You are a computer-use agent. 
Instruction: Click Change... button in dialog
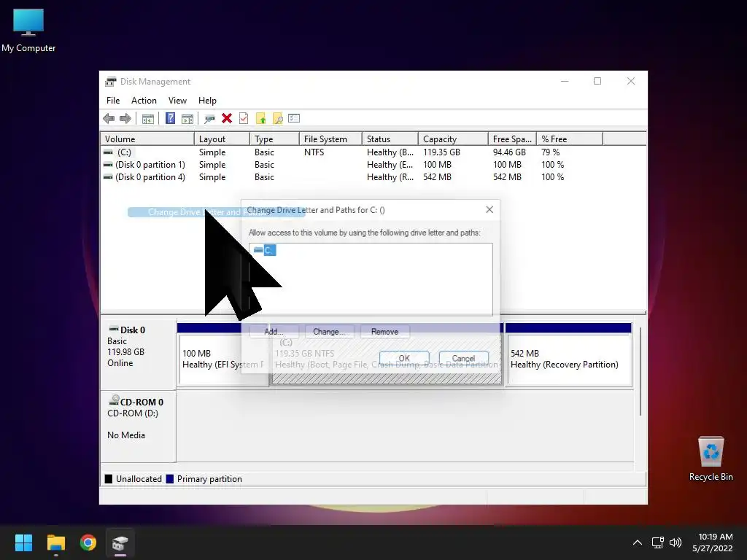(x=329, y=332)
